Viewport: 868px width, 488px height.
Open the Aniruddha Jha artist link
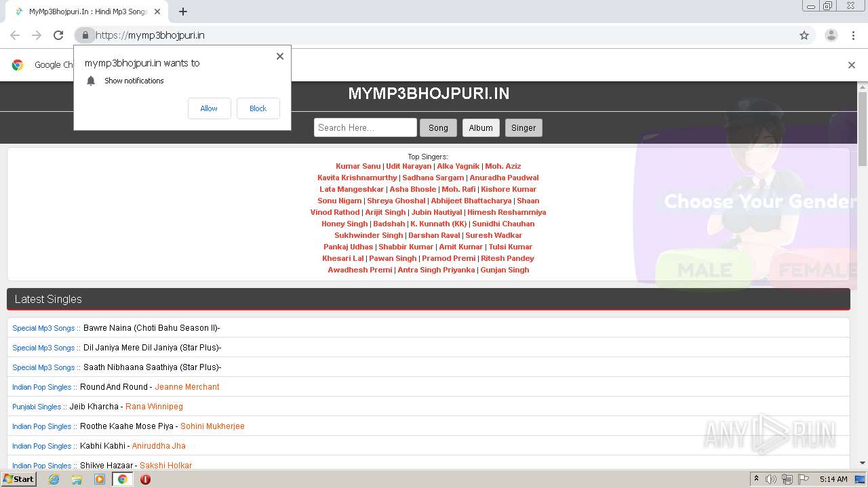[x=159, y=446]
